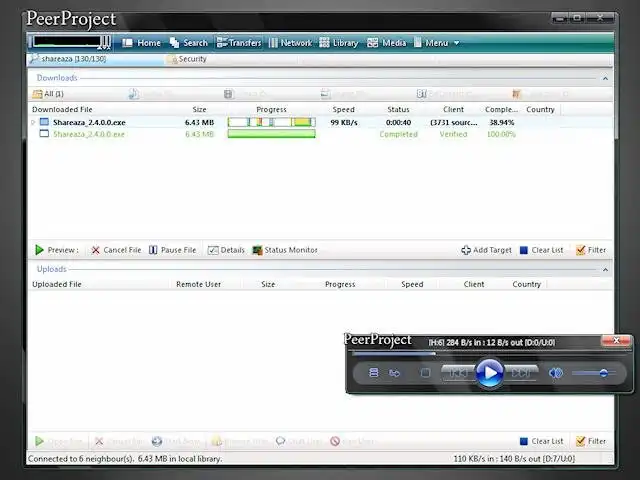Viewport: 640px width, 480px height.
Task: Select the green completed Shareaza_2.4.0.0.exe entry
Action: (89, 134)
